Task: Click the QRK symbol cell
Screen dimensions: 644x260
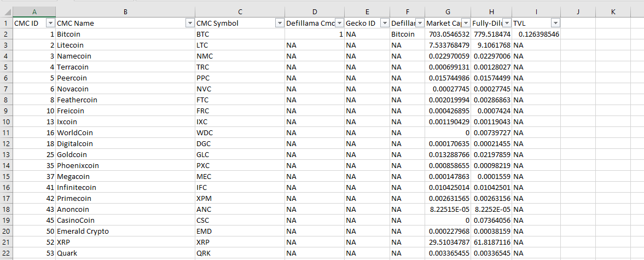Action: pos(240,253)
